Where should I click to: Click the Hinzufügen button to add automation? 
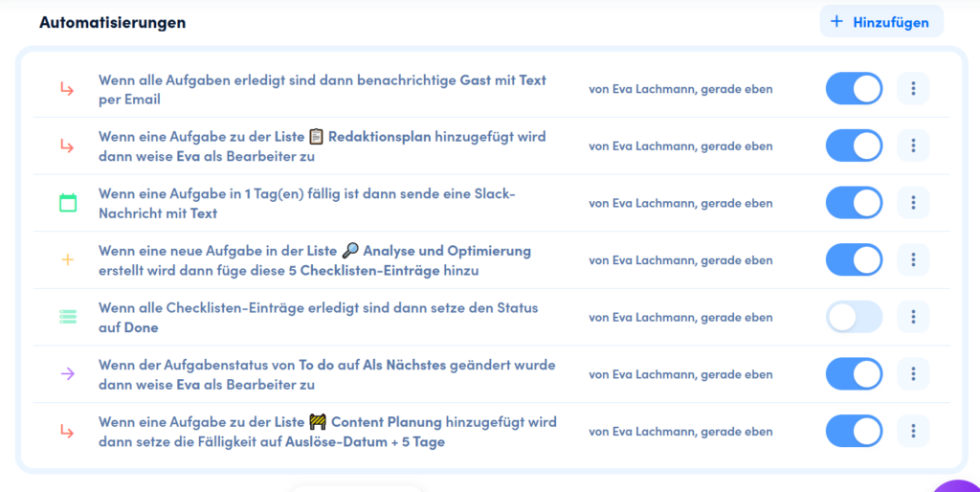click(x=881, y=22)
